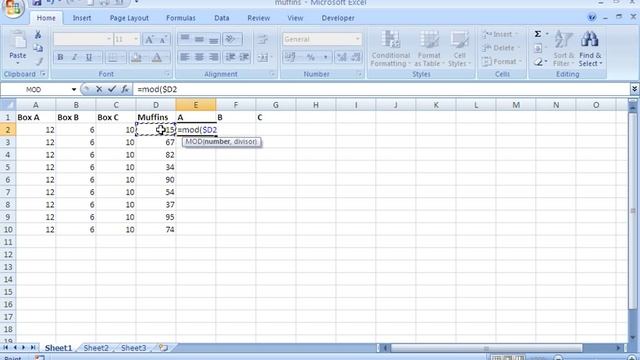This screenshot has height=360, width=640.
Task: Click the Increase Font Size icon
Action: pos(149,40)
